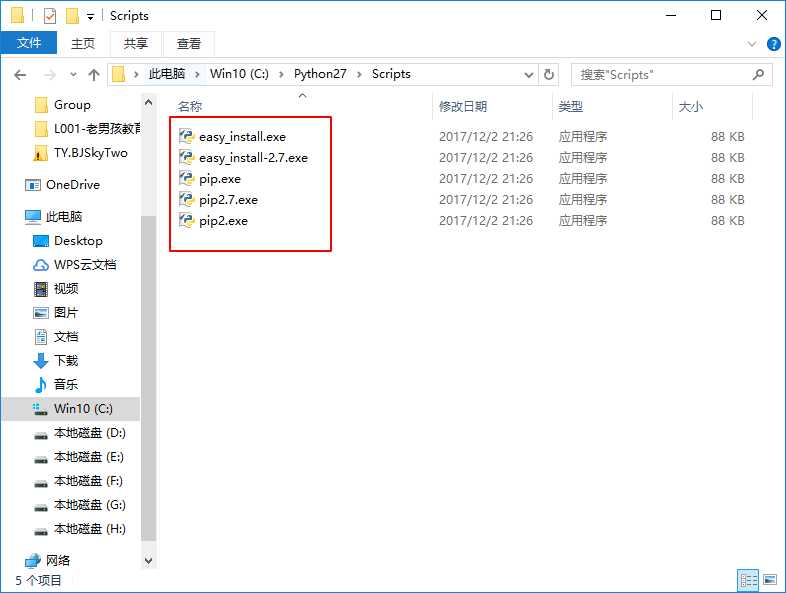The height and width of the screenshot is (593, 786).
Task: Click the 应用程序 type for easy_install.exe
Action: 582,137
